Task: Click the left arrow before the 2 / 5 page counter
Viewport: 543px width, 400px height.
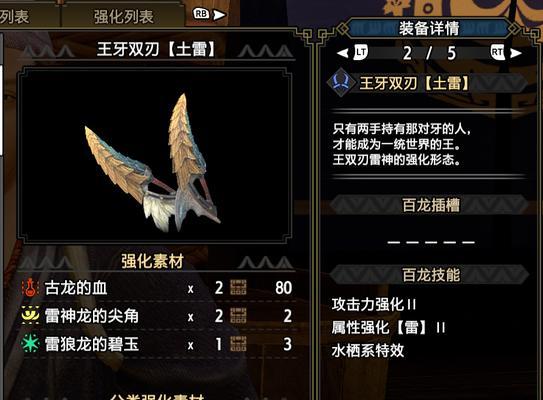Action: [x=342, y=53]
